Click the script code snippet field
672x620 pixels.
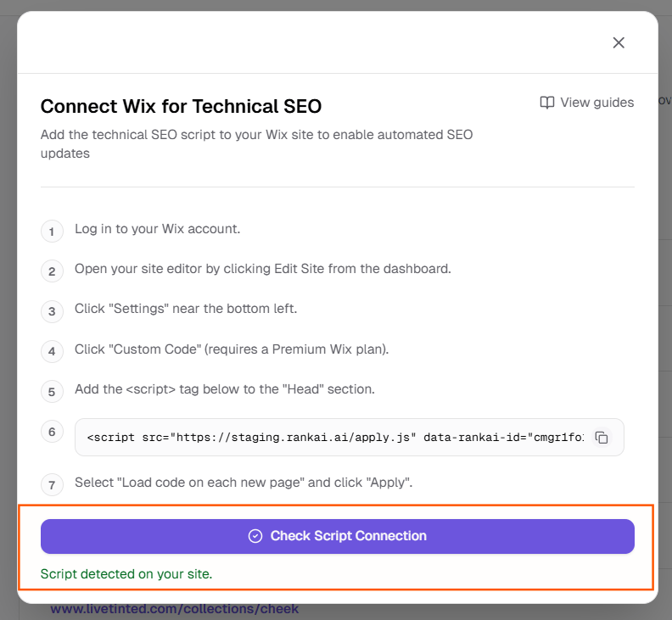point(350,437)
